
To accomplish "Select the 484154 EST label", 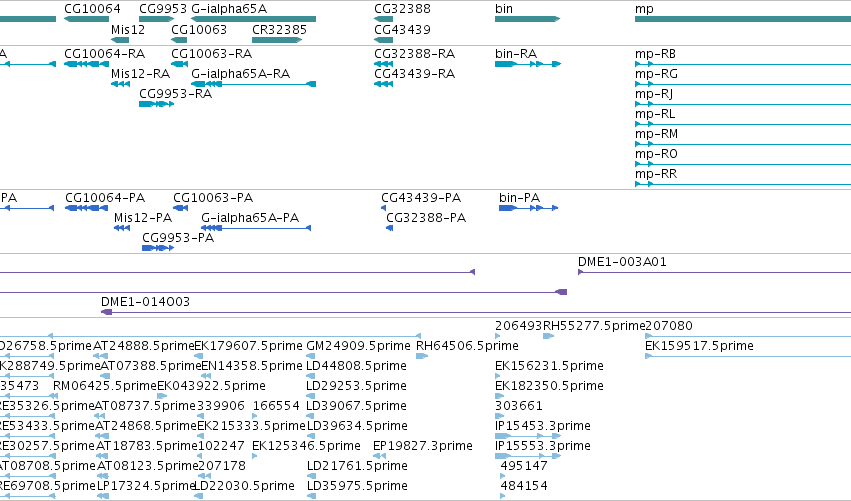I will pyautogui.click(x=524, y=486).
